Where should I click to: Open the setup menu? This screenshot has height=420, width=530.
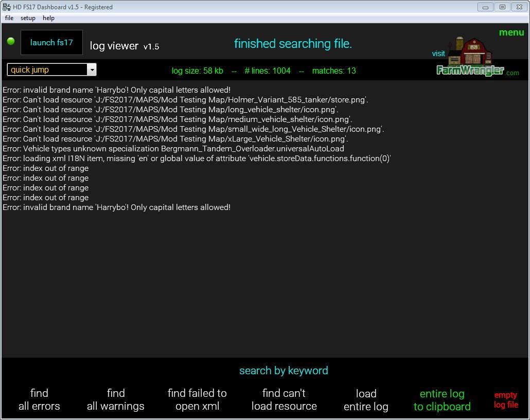pos(28,18)
